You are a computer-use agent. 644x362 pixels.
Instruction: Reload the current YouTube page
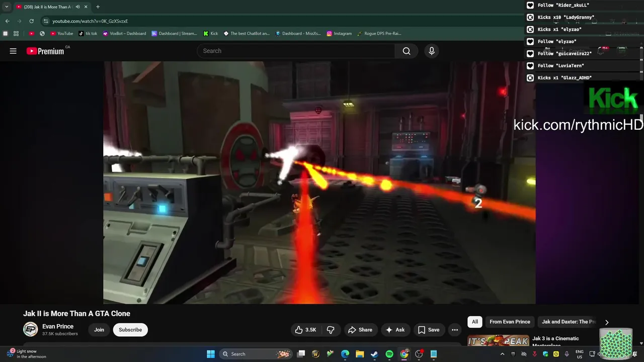coord(31,21)
